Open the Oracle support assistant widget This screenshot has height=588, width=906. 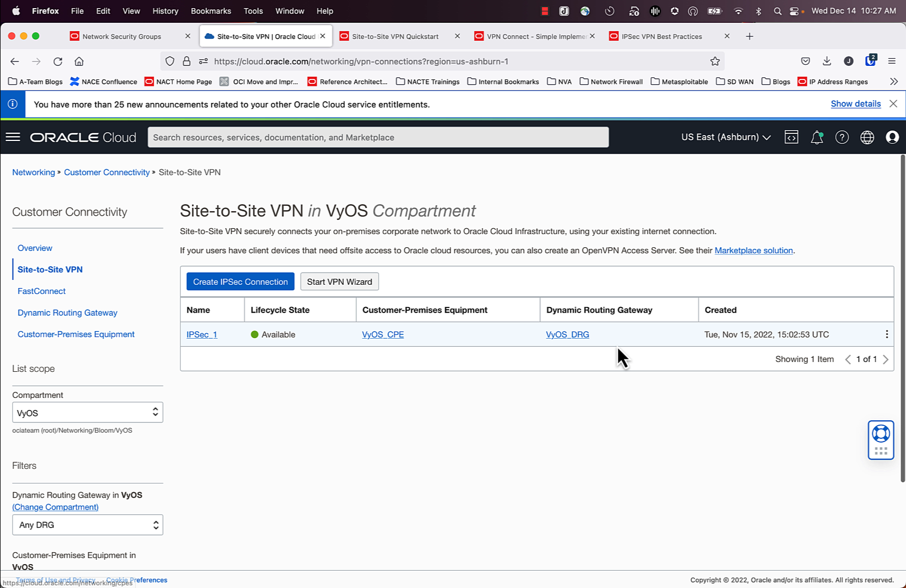pyautogui.click(x=880, y=440)
